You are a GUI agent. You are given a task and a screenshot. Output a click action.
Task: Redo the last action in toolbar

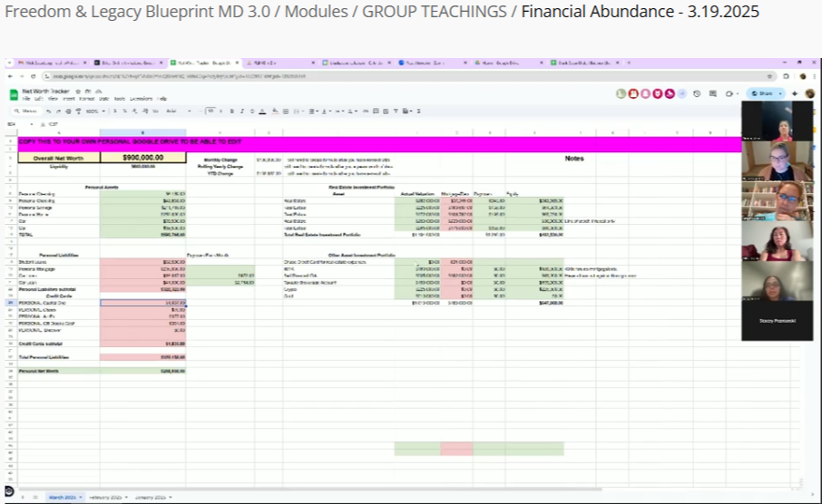click(58, 111)
